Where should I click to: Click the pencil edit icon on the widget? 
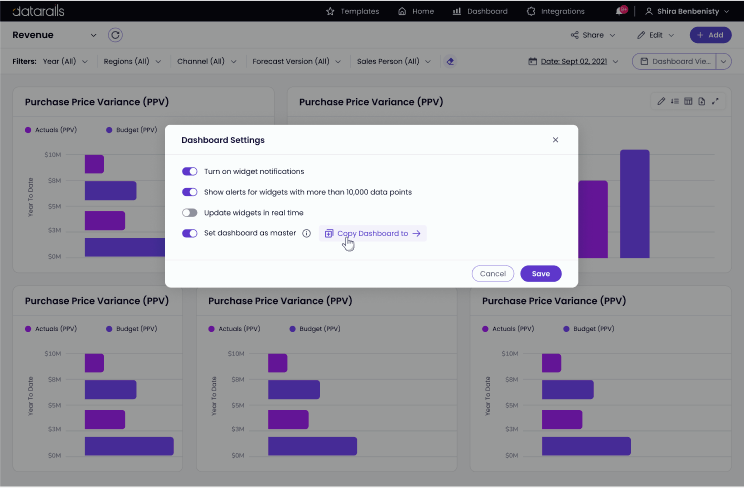[661, 101]
